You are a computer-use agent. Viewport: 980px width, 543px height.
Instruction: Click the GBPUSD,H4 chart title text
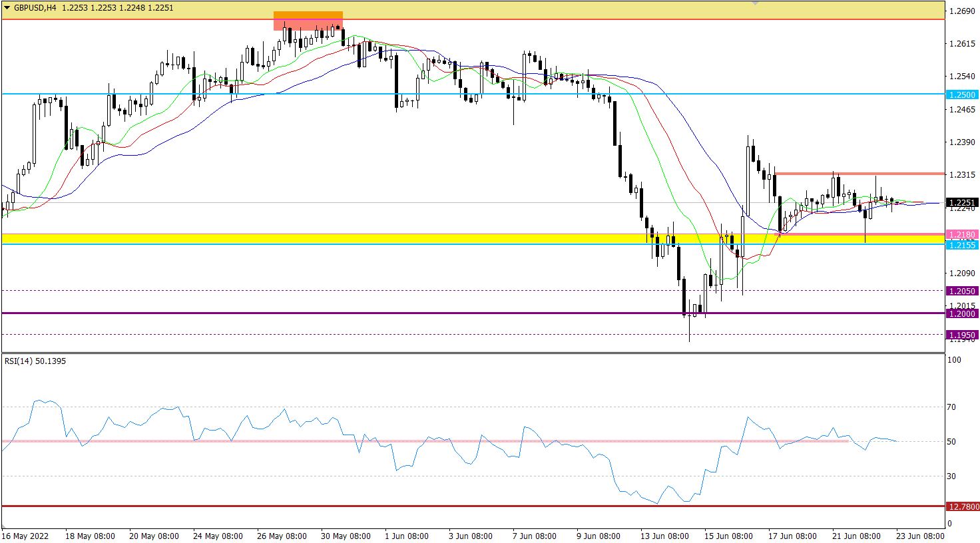tap(35, 7)
